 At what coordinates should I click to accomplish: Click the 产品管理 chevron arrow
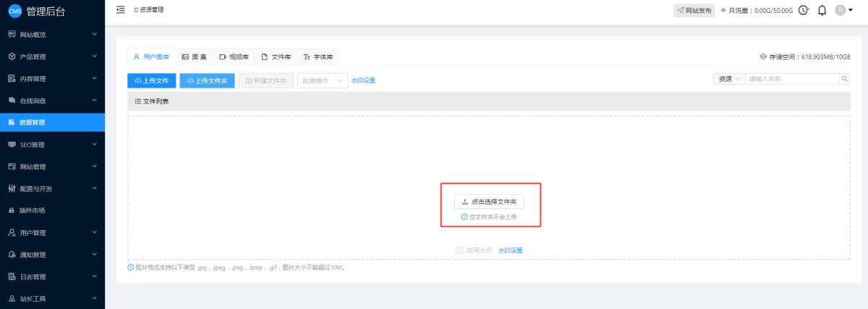click(x=95, y=56)
